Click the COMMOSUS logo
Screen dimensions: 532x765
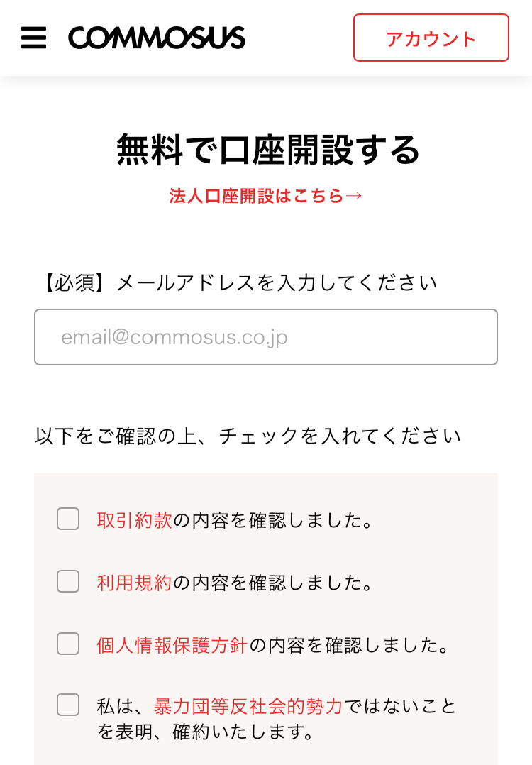coord(157,38)
